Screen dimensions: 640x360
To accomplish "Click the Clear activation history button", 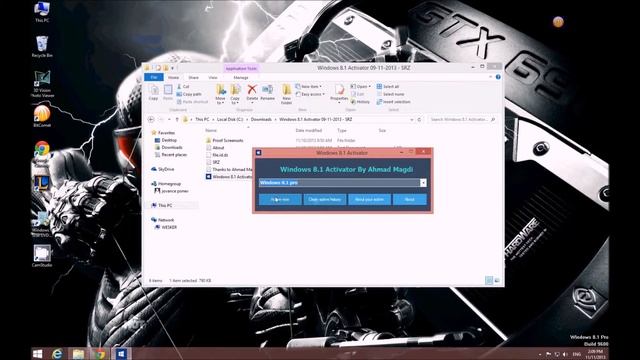I will 325,199.
